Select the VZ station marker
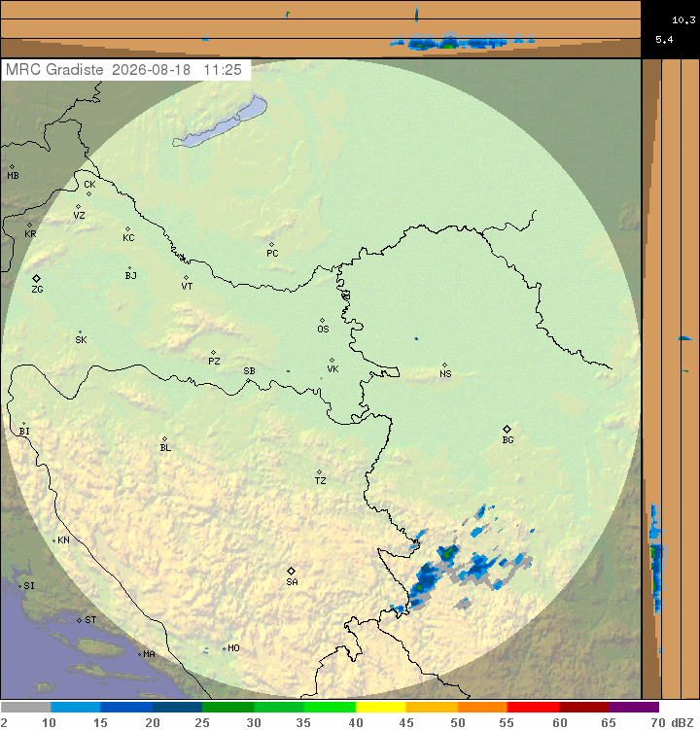Viewport: 700px width, 730px height. click(78, 206)
